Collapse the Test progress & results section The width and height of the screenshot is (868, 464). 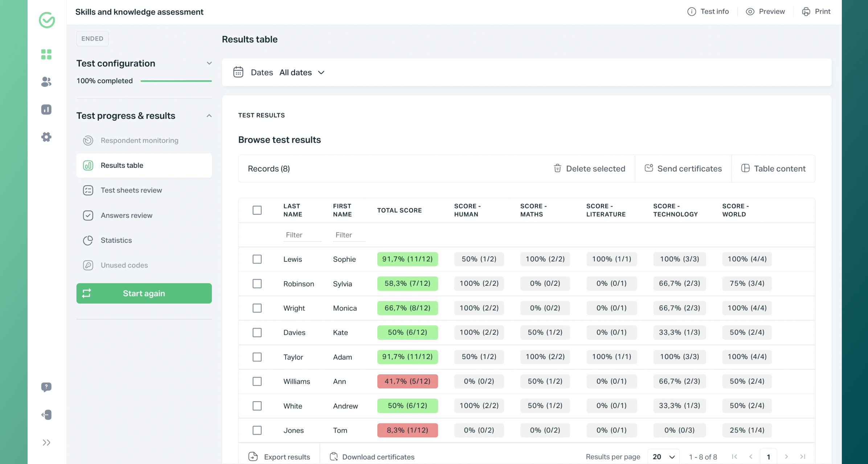[x=209, y=115]
